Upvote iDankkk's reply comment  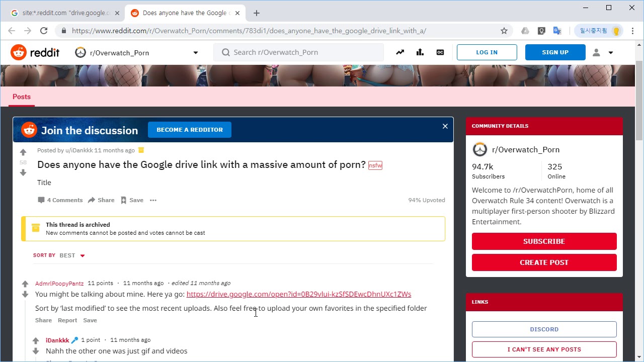click(36, 341)
